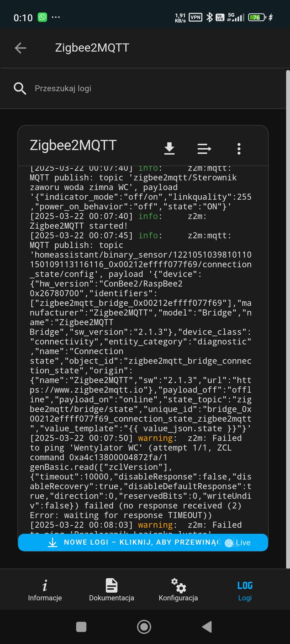Open the three-dot overflow menu
The height and width of the screenshot is (644, 290).
pos(239,149)
